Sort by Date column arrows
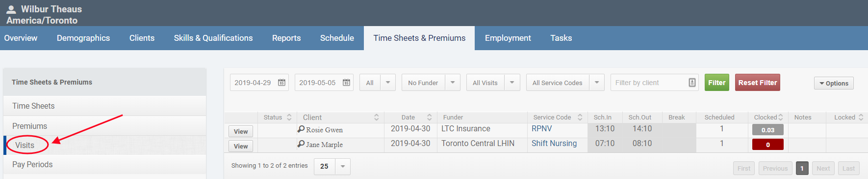 tap(430, 117)
